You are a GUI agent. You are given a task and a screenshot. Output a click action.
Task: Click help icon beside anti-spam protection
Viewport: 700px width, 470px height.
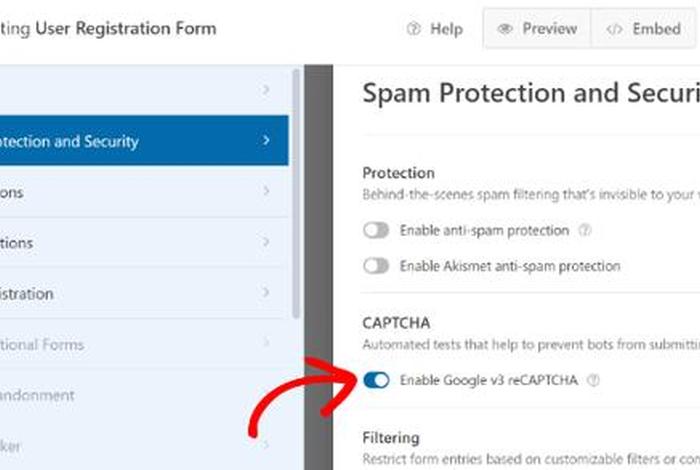pyautogui.click(x=586, y=230)
